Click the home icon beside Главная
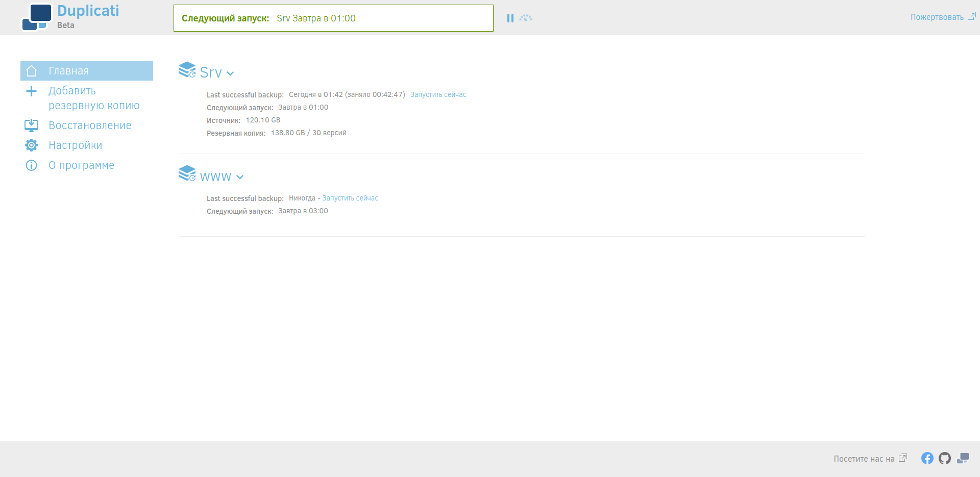Viewport: 980px width, 477px height. coord(32,71)
